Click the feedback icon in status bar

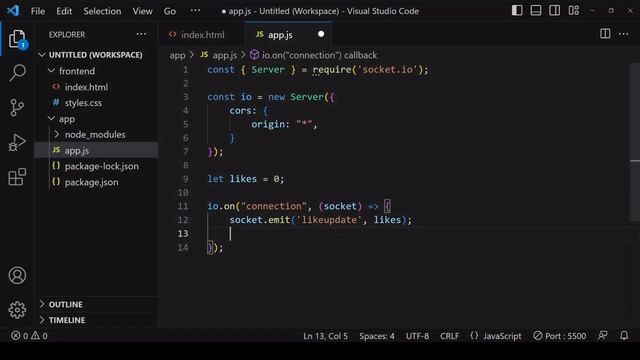click(x=602, y=336)
